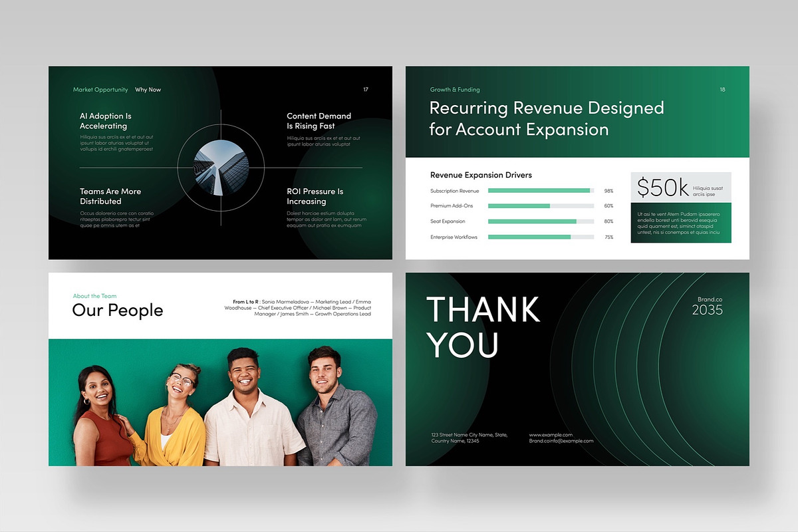The width and height of the screenshot is (798, 532).
Task: Click the "Premium Add-Ons" label
Action: click(452, 206)
